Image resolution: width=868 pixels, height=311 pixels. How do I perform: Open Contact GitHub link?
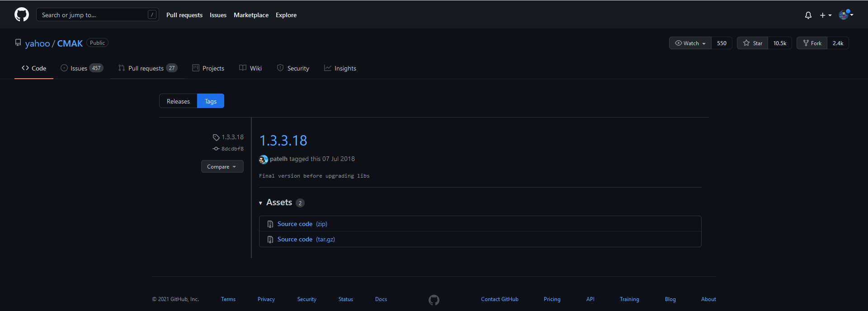pyautogui.click(x=500, y=299)
